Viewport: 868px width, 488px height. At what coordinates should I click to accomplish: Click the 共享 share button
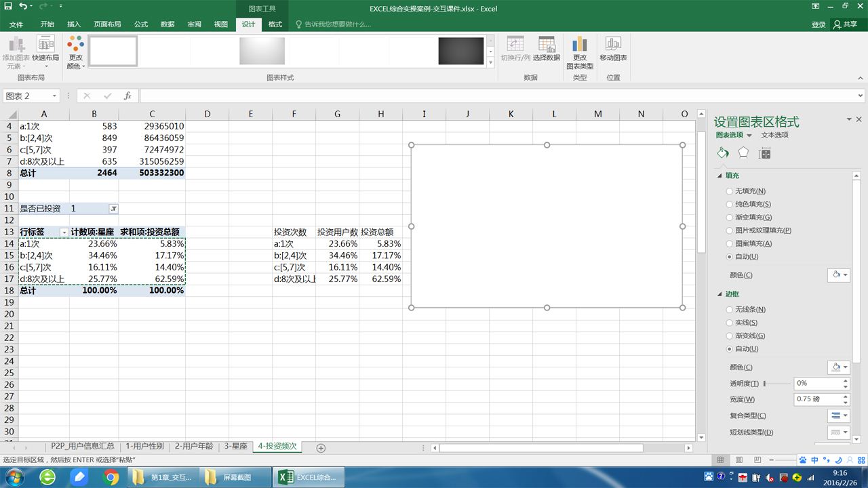pyautogui.click(x=846, y=24)
